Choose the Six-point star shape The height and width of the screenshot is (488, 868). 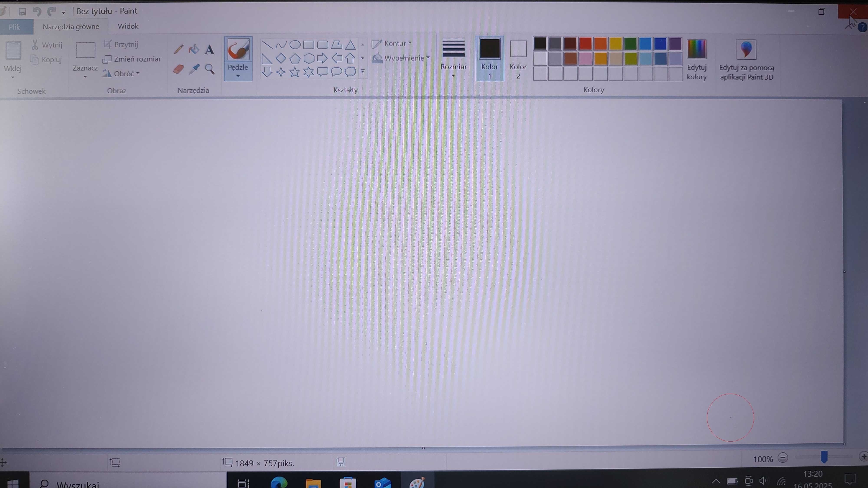(x=309, y=72)
